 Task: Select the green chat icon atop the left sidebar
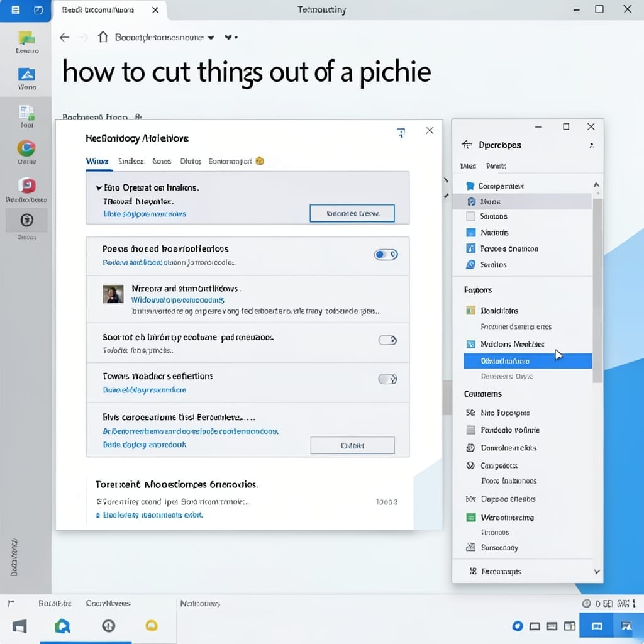pyautogui.click(x=26, y=38)
